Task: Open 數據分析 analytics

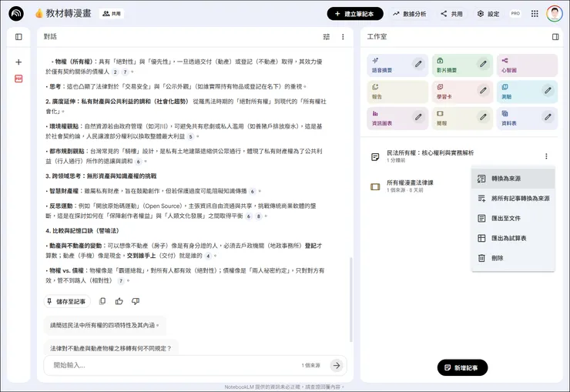Action: pyautogui.click(x=409, y=14)
